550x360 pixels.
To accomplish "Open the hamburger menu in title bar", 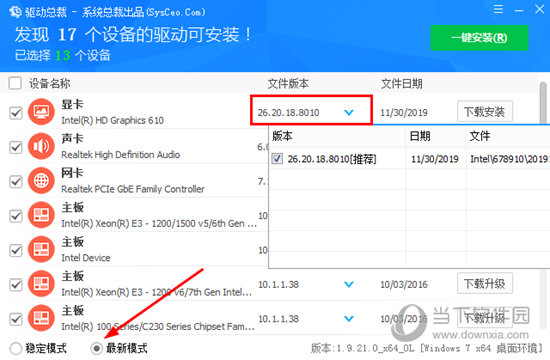I will [498, 9].
